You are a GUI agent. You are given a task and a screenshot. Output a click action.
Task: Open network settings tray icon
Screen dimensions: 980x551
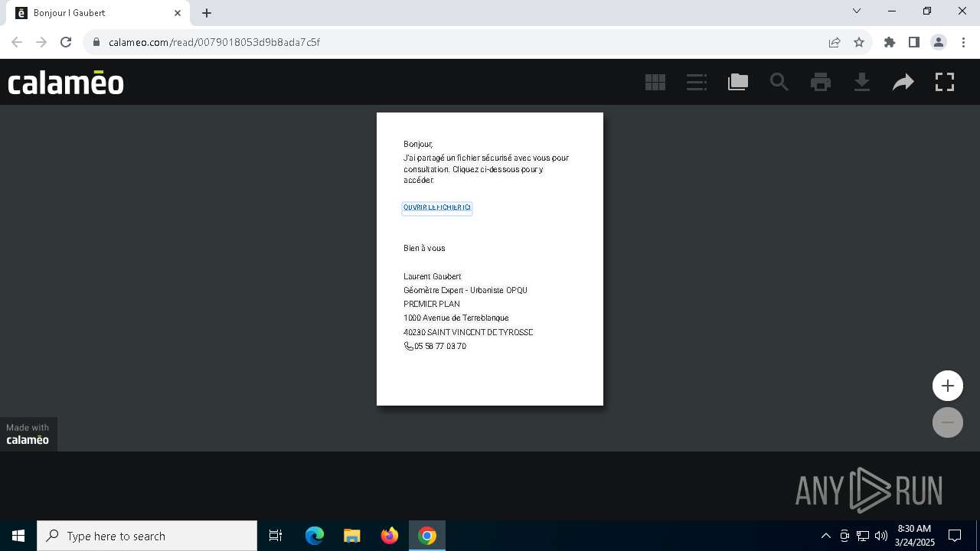click(x=862, y=536)
